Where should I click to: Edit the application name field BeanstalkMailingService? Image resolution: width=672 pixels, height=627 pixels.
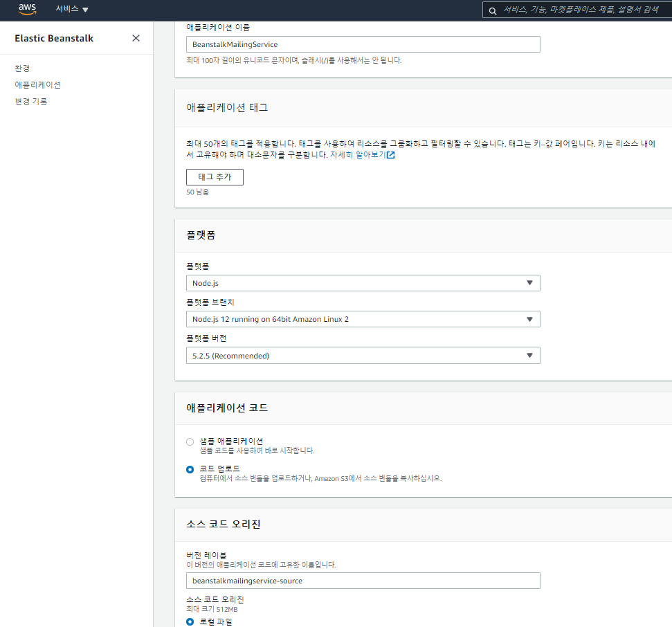(363, 44)
